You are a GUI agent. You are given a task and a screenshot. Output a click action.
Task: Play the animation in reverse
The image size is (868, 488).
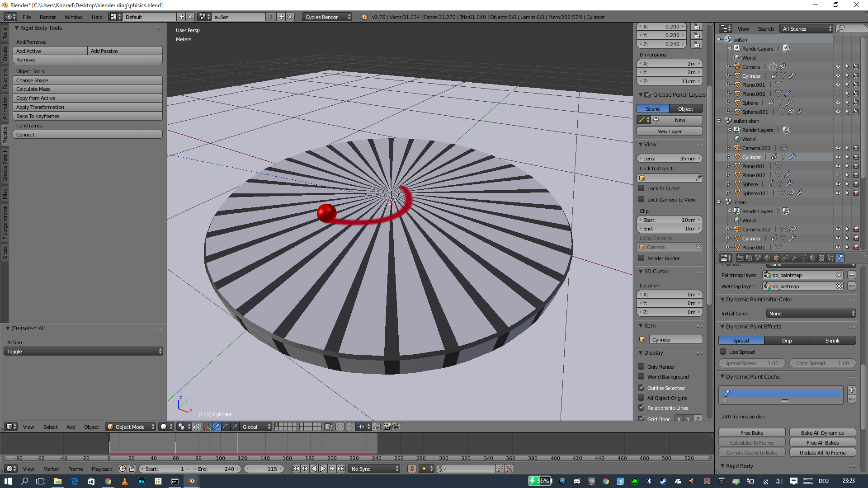(x=314, y=469)
